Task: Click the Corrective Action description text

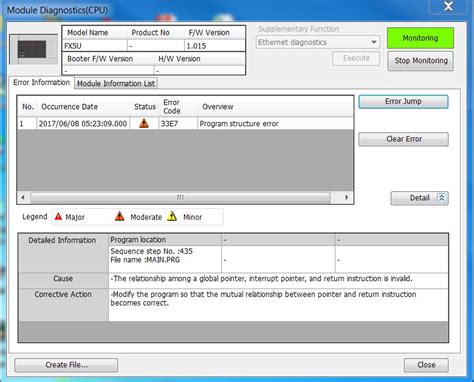Action: pyautogui.click(x=263, y=299)
